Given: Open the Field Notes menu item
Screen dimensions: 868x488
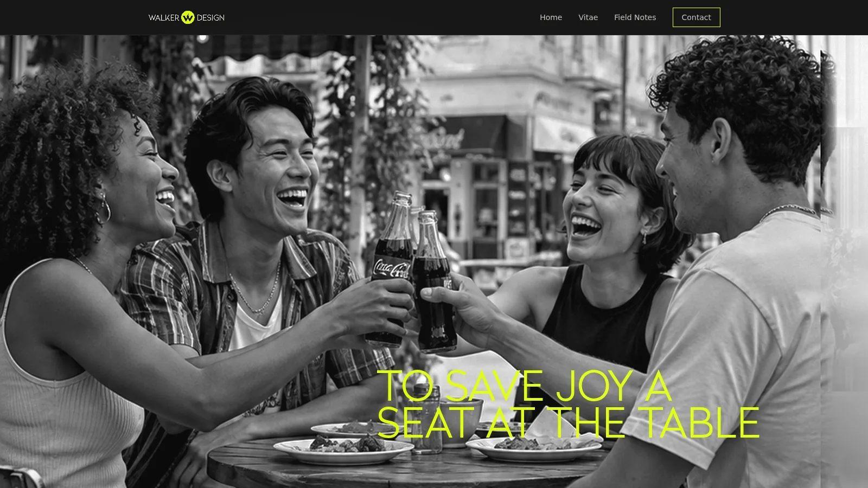Looking at the screenshot, I should click(635, 17).
